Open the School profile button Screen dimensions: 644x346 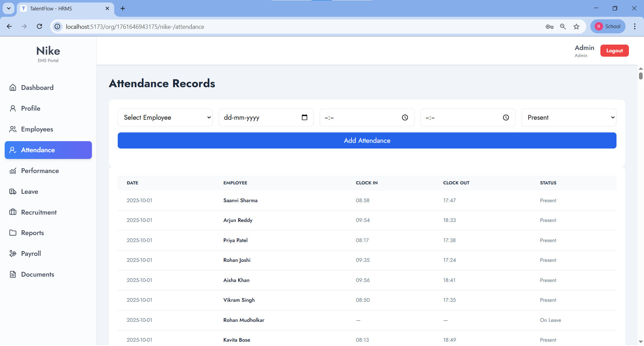click(x=608, y=26)
